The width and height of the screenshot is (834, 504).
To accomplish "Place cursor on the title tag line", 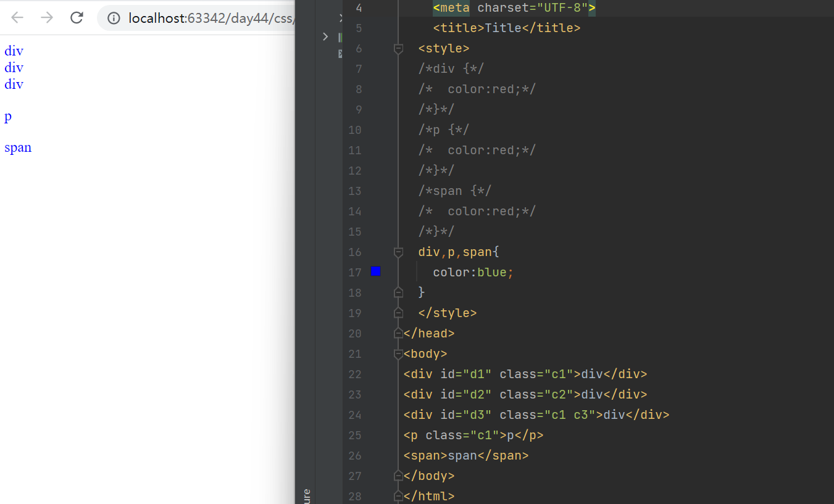I will pyautogui.click(x=507, y=28).
